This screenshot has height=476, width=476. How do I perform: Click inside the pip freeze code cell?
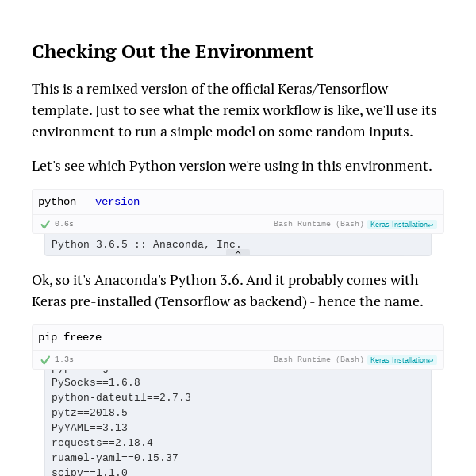[238, 338]
